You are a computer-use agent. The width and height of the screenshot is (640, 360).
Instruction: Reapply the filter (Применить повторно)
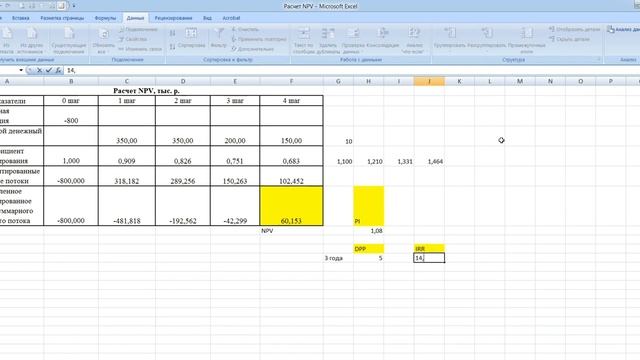(259, 39)
